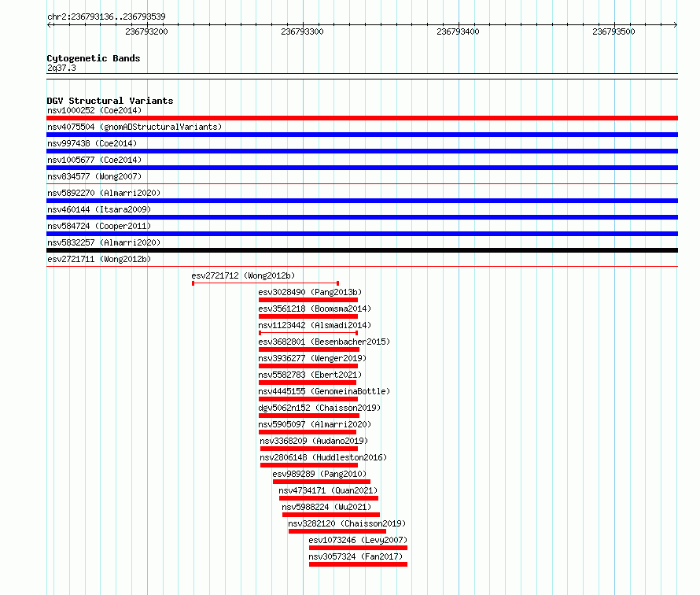700x595 pixels.
Task: Click nsv2806148 (Huddleston2016) label
Action: pos(323,457)
